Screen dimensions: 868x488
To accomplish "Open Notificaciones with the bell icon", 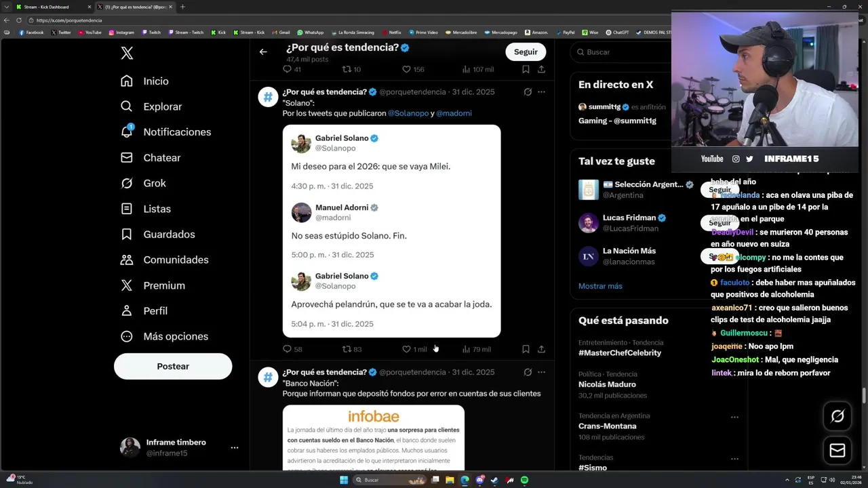I will point(165,132).
